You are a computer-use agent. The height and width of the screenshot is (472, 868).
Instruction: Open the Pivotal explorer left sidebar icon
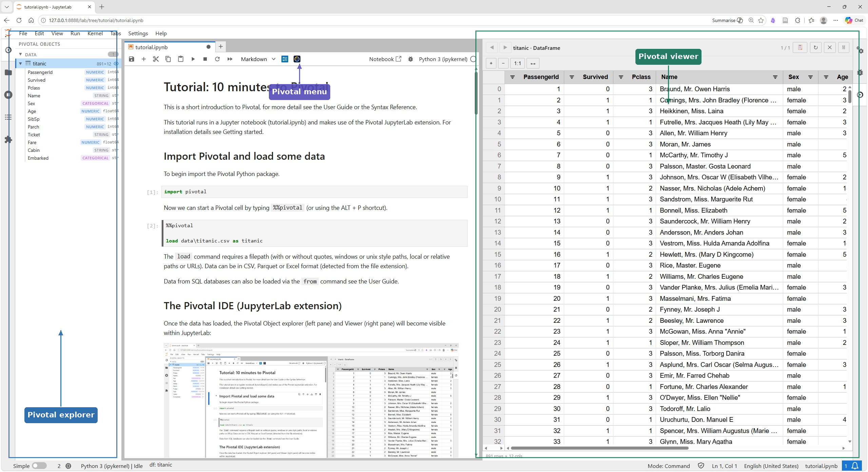coord(8,50)
